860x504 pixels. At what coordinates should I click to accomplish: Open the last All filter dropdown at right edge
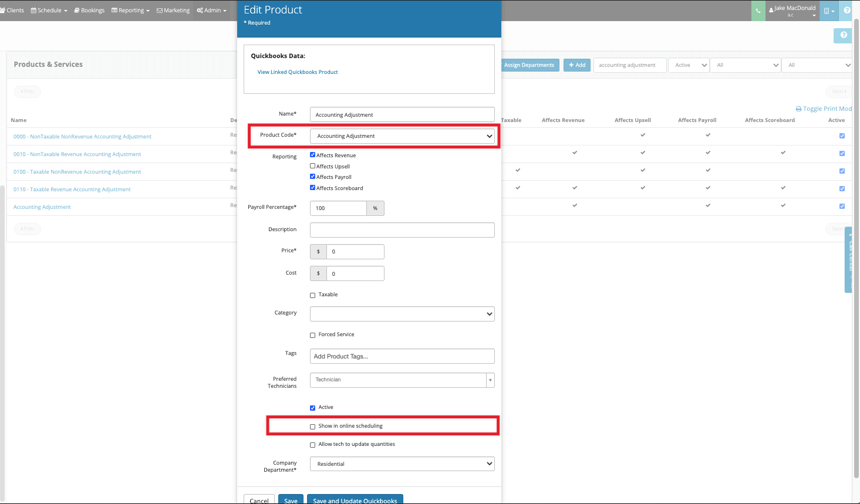pos(817,65)
